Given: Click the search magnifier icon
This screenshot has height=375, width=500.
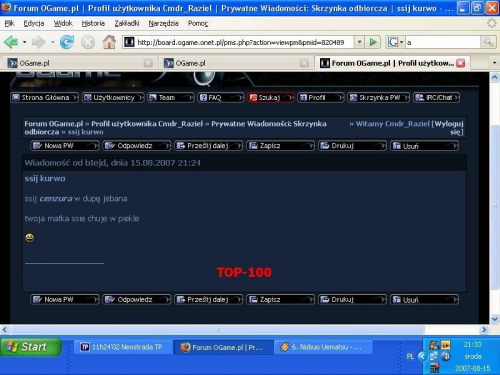Looking at the screenshot, I should 488,42.
